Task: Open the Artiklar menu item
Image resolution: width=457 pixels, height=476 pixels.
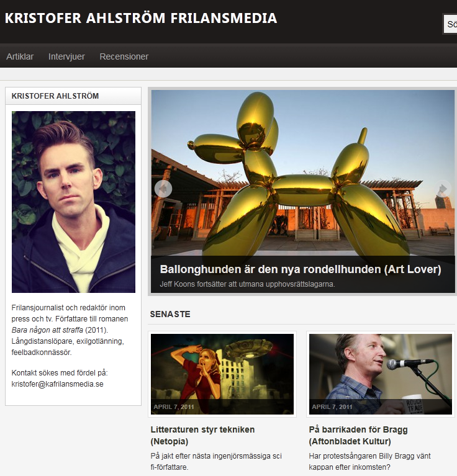Action: coord(20,56)
